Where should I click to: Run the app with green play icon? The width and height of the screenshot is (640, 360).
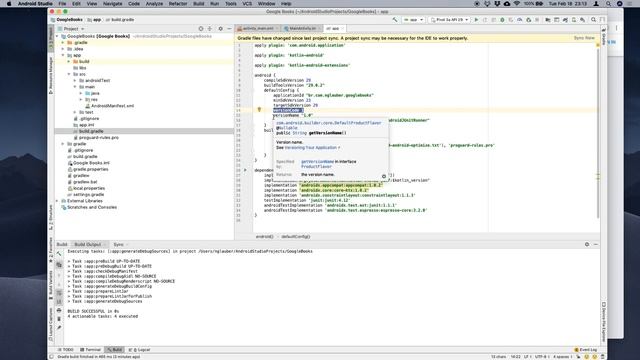coord(476,20)
